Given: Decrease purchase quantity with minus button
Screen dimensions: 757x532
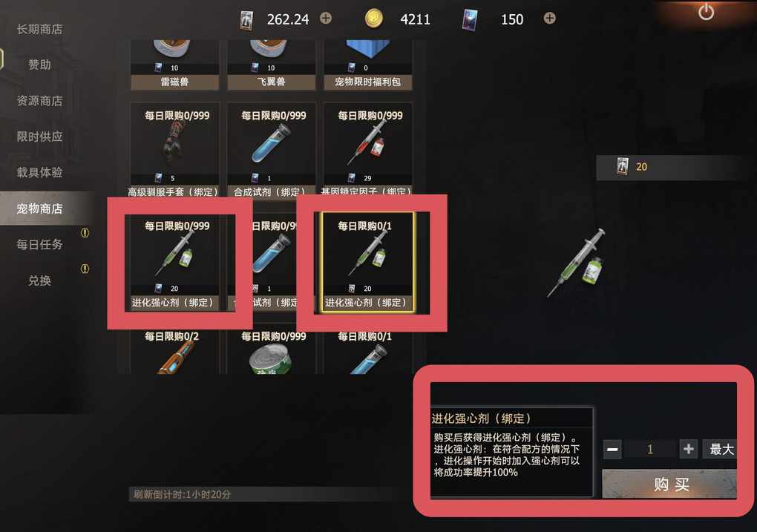Looking at the screenshot, I should click(612, 450).
